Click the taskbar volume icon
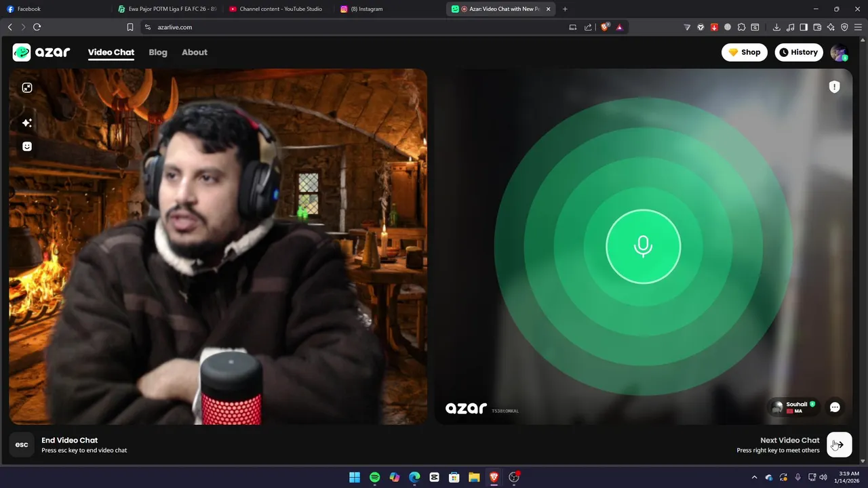Screen dimensions: 868x488 823,477
